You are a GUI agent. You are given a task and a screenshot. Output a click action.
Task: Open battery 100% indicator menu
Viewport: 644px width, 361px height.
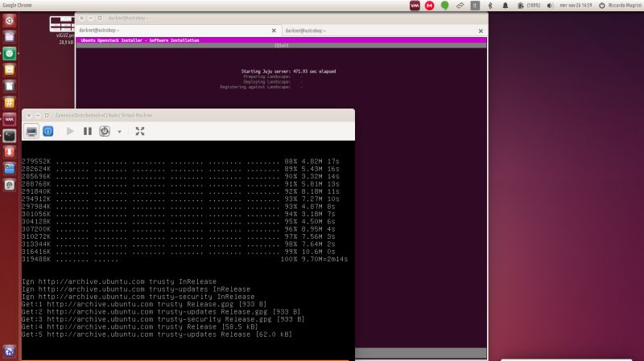[529, 6]
